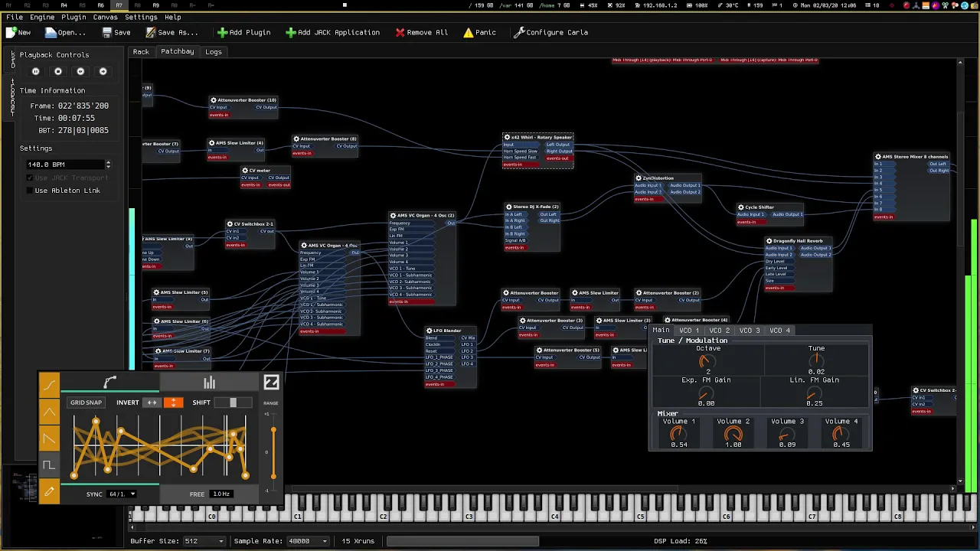The height and width of the screenshot is (551, 980).
Task: Click the Lin. FM Gain knob
Action: (814, 393)
